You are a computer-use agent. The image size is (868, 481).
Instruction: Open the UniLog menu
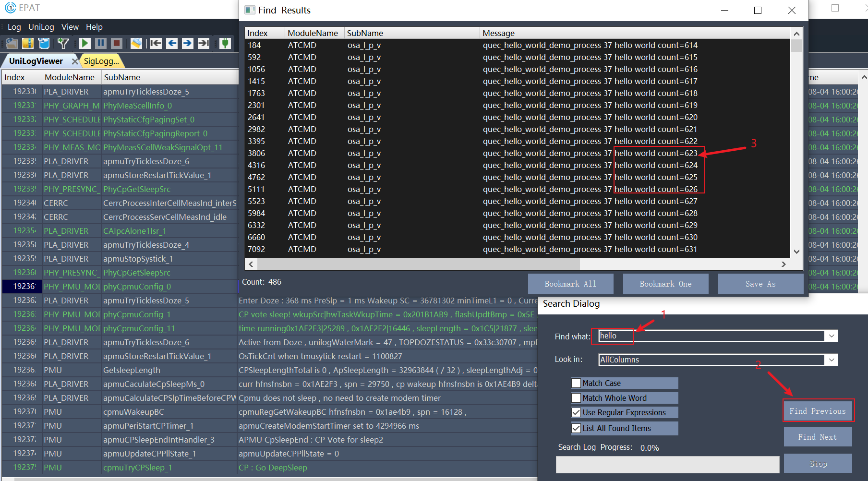pos(41,27)
